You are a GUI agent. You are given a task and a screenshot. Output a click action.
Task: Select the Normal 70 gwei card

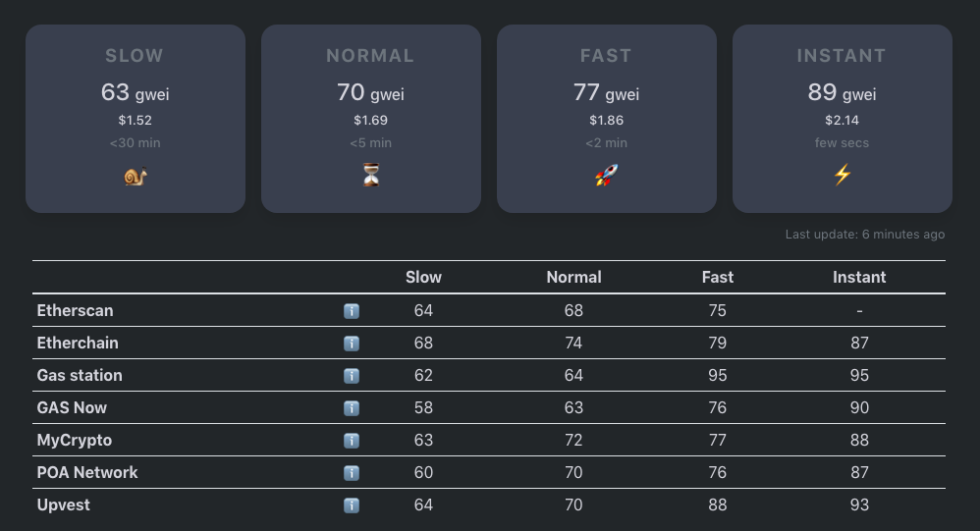pyautogui.click(x=371, y=119)
